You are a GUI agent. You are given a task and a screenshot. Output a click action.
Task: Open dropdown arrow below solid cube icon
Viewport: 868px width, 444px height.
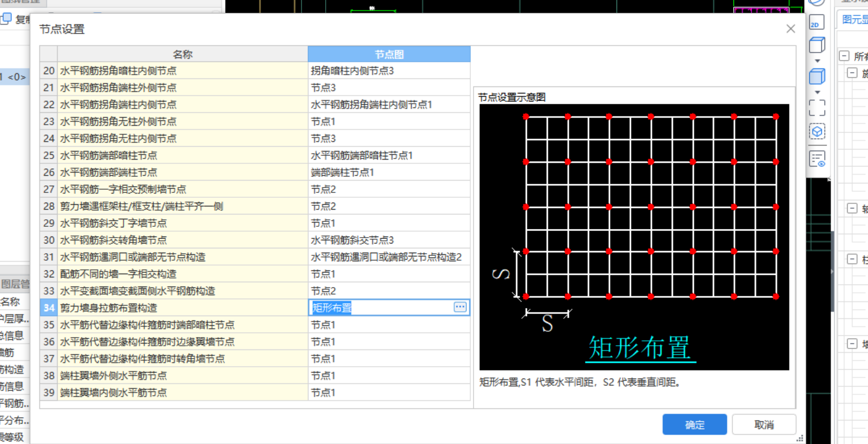(x=817, y=92)
